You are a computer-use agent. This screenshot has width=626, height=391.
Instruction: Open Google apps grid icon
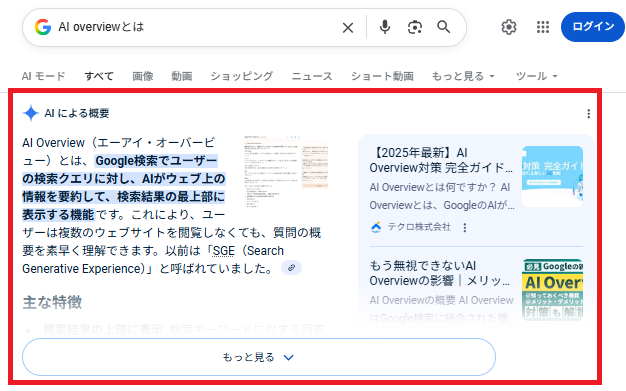pyautogui.click(x=543, y=27)
